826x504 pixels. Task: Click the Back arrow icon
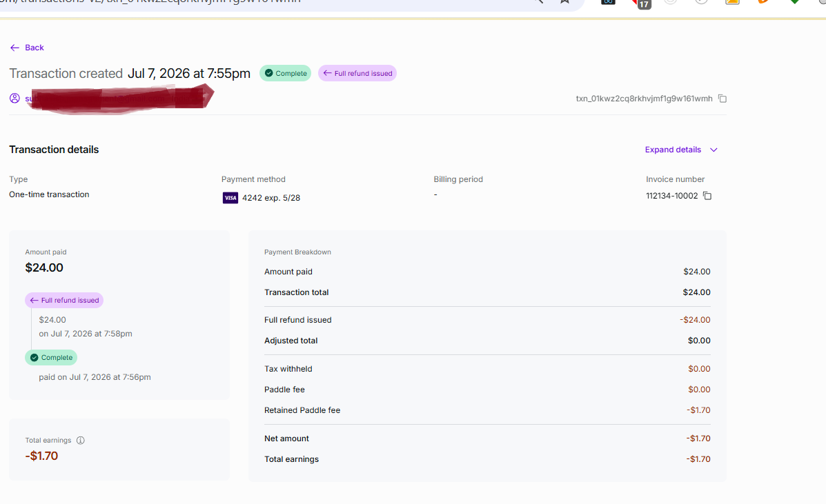click(14, 48)
